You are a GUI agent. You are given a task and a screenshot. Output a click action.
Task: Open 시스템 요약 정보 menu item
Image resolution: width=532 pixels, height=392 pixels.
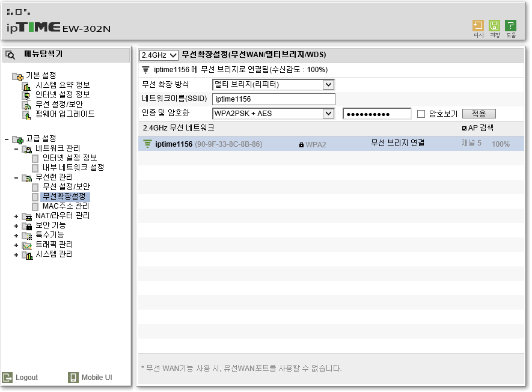click(x=63, y=85)
